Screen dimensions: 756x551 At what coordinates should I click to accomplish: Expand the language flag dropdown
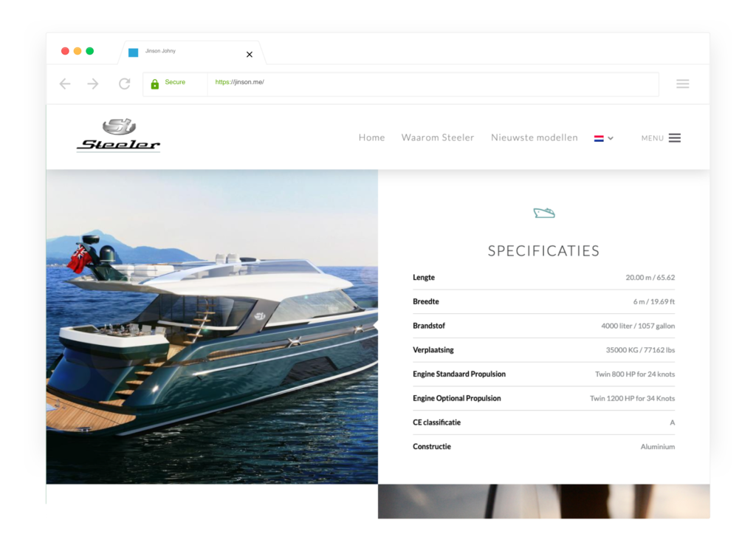(x=611, y=138)
